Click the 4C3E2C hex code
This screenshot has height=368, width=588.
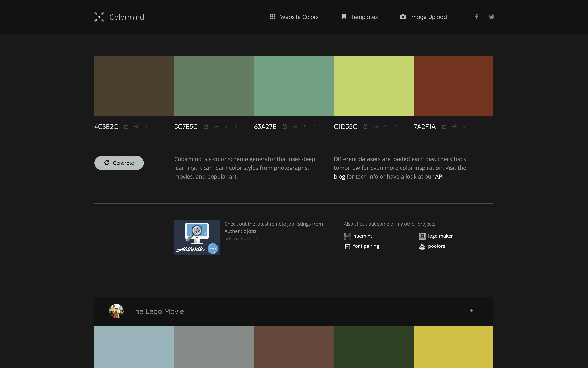[x=106, y=127]
